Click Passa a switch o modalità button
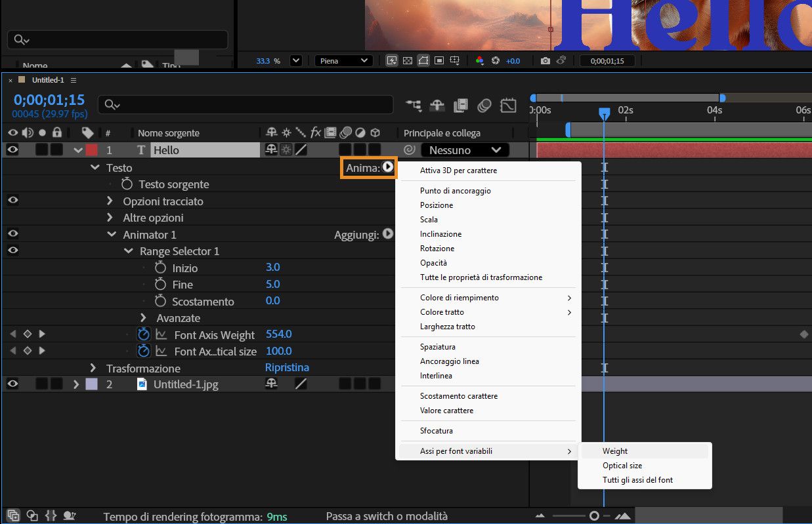The image size is (812, 524). click(387, 516)
